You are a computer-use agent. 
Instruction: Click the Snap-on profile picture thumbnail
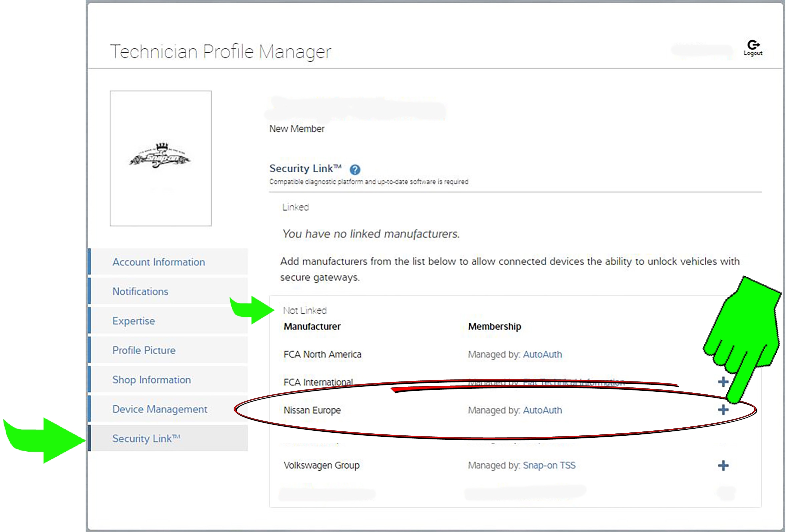(x=161, y=158)
